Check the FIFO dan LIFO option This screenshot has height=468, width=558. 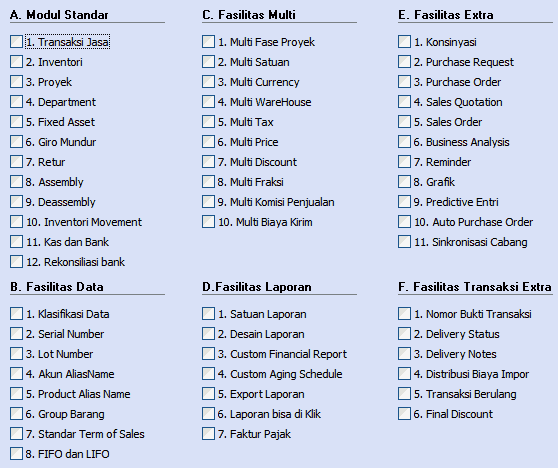click(16, 453)
